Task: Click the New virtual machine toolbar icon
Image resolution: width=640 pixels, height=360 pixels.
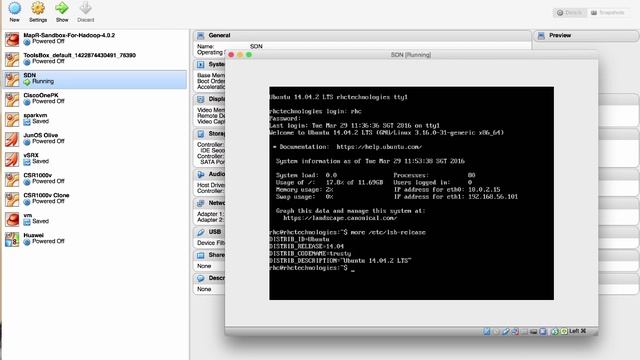Action: point(15,8)
